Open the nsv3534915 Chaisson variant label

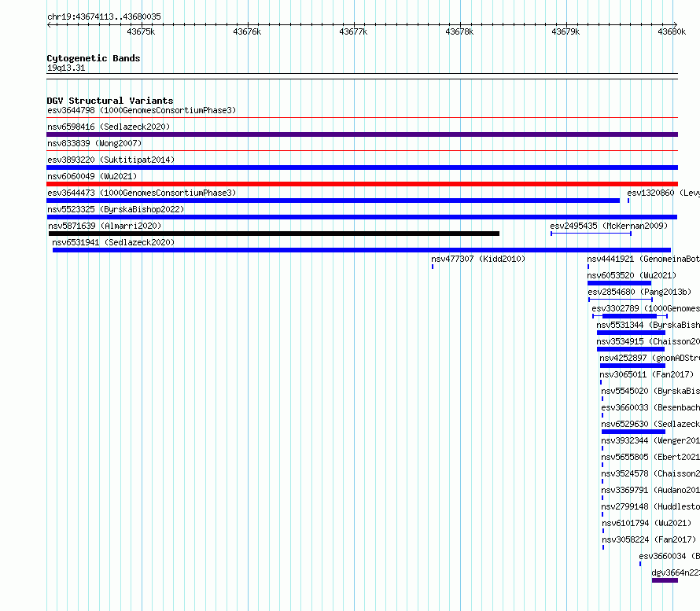pos(648,341)
